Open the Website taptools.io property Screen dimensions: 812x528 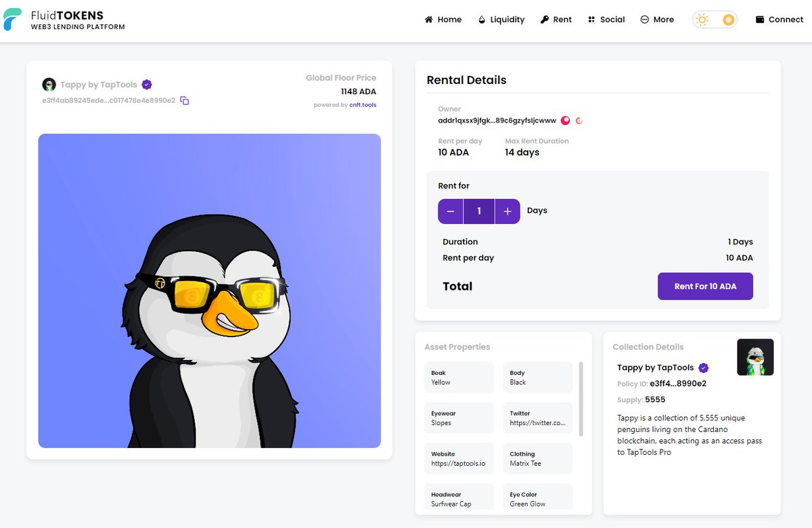point(459,458)
